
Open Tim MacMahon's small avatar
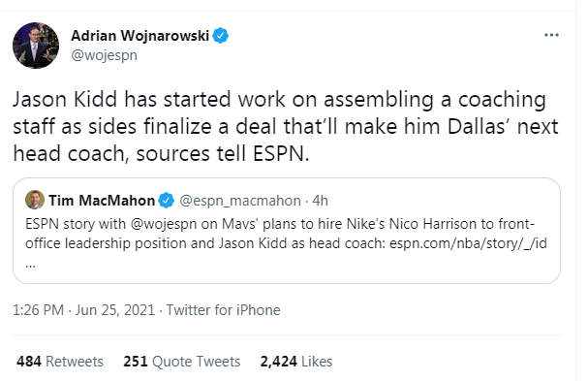point(35,200)
